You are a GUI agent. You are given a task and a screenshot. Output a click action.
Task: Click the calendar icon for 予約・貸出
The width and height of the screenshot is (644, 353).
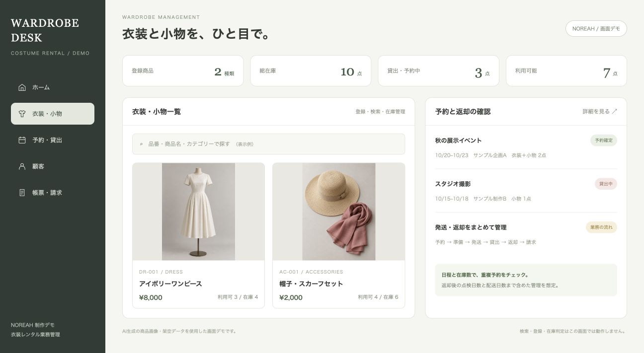tap(22, 140)
